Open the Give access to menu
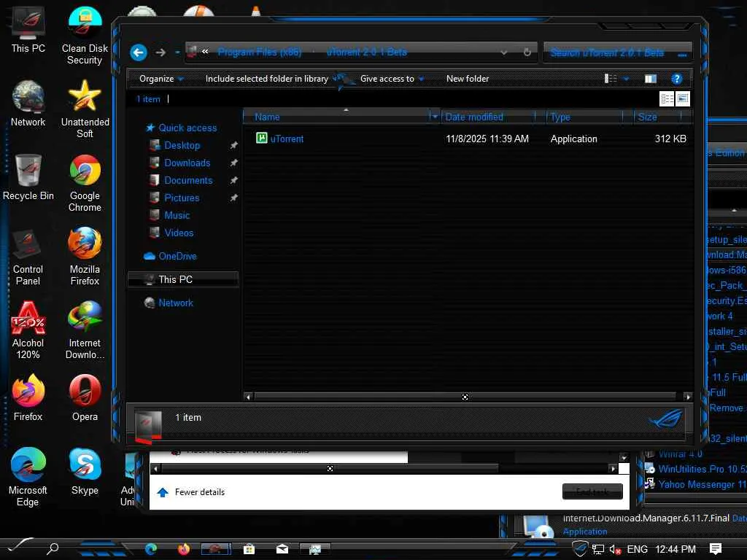747x560 pixels. pos(392,79)
